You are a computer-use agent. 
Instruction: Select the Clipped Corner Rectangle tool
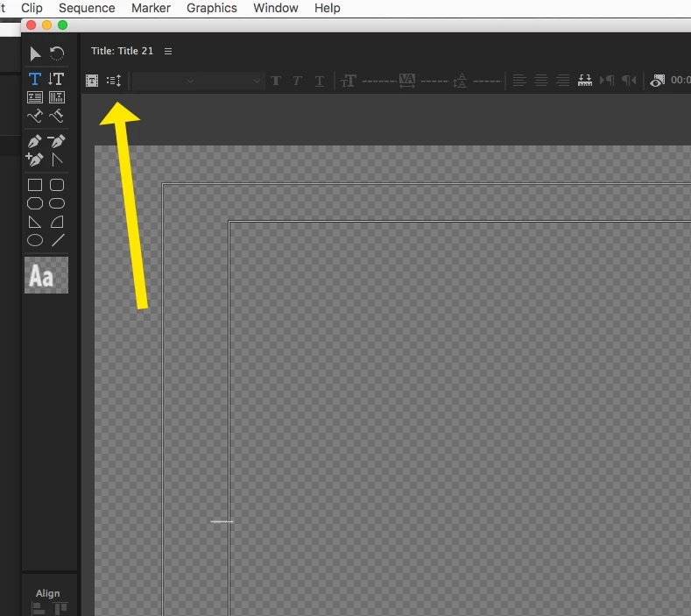[x=35, y=203]
